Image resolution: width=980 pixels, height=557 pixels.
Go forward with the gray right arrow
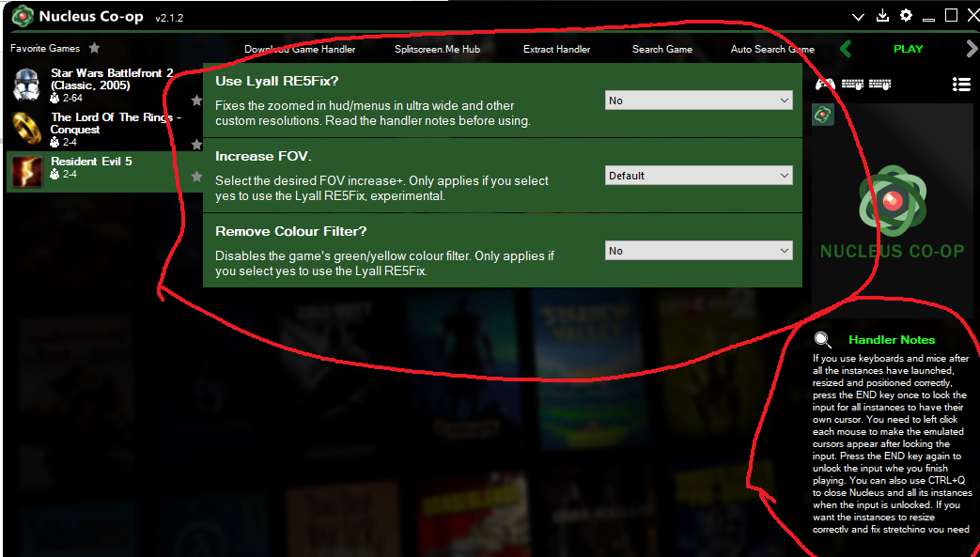972,49
